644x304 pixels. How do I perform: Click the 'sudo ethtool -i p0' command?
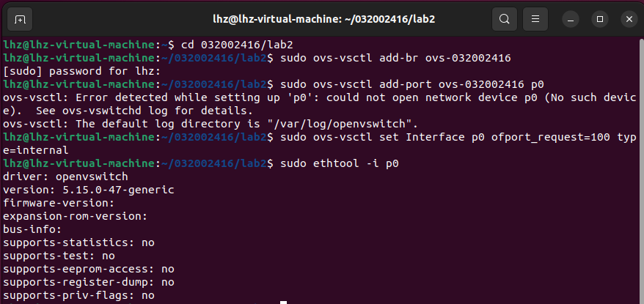[340, 163]
